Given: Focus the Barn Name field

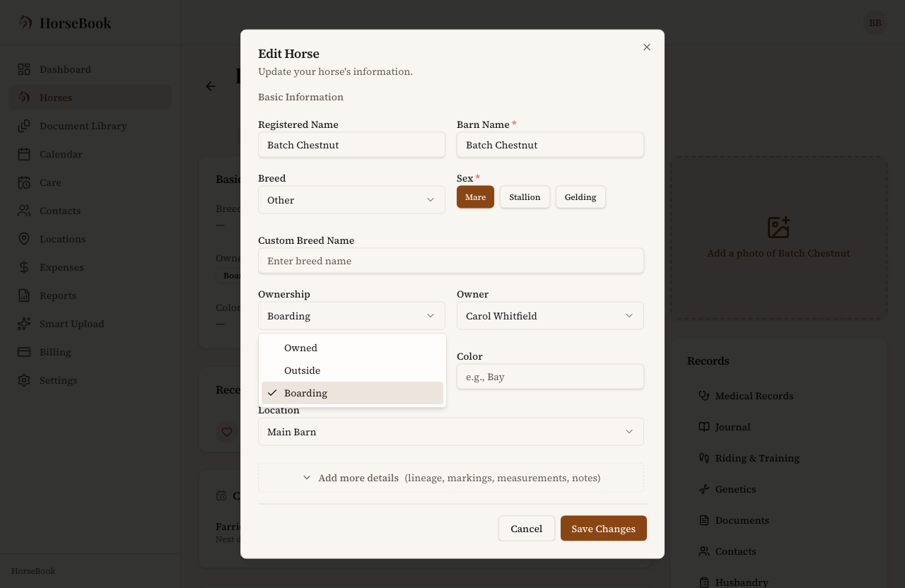Looking at the screenshot, I should click(x=550, y=145).
